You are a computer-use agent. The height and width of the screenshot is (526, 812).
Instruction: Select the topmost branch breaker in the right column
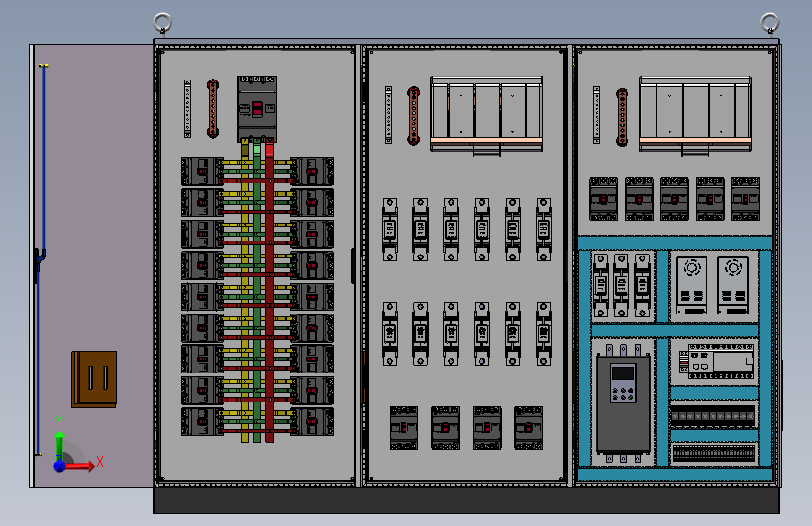(x=312, y=172)
